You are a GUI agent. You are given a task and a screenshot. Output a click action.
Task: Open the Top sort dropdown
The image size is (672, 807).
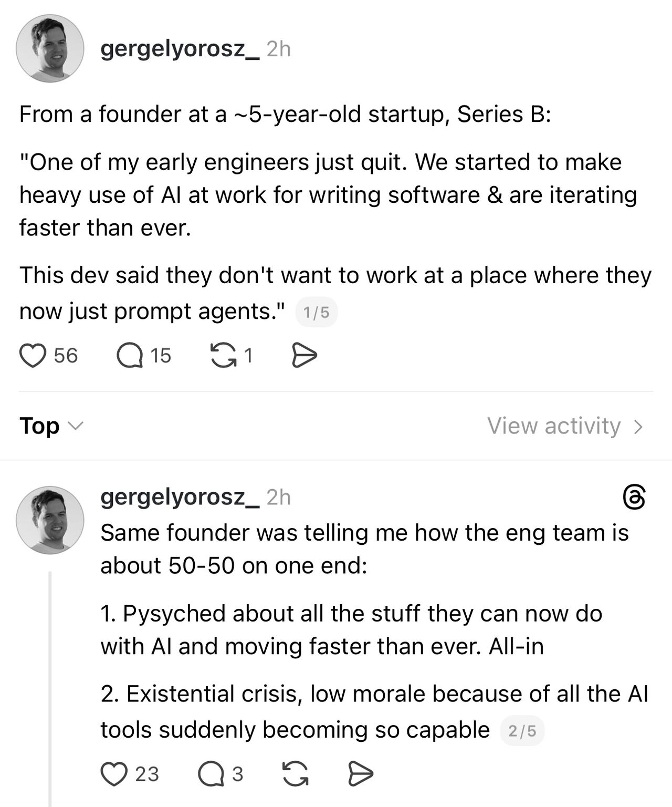tap(50, 426)
